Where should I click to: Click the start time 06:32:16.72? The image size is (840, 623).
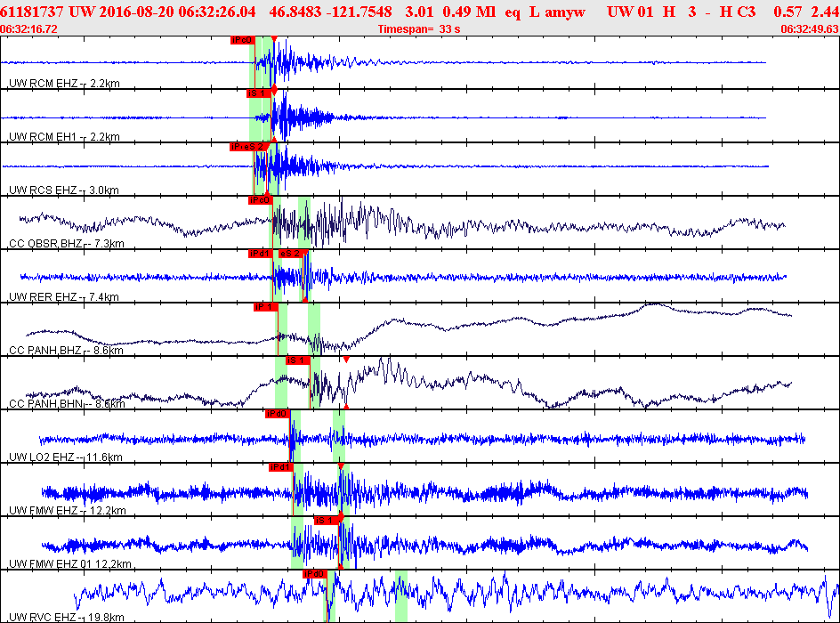[29, 29]
